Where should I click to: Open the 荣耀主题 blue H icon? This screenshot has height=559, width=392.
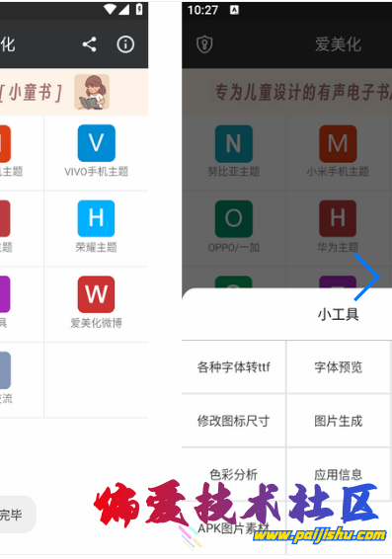click(96, 218)
